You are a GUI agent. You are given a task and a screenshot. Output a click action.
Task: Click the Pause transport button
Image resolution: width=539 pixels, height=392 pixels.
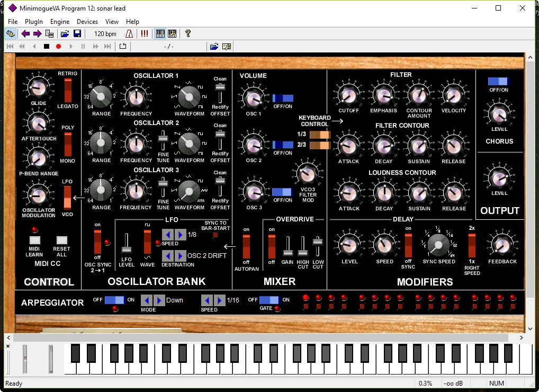83,47
